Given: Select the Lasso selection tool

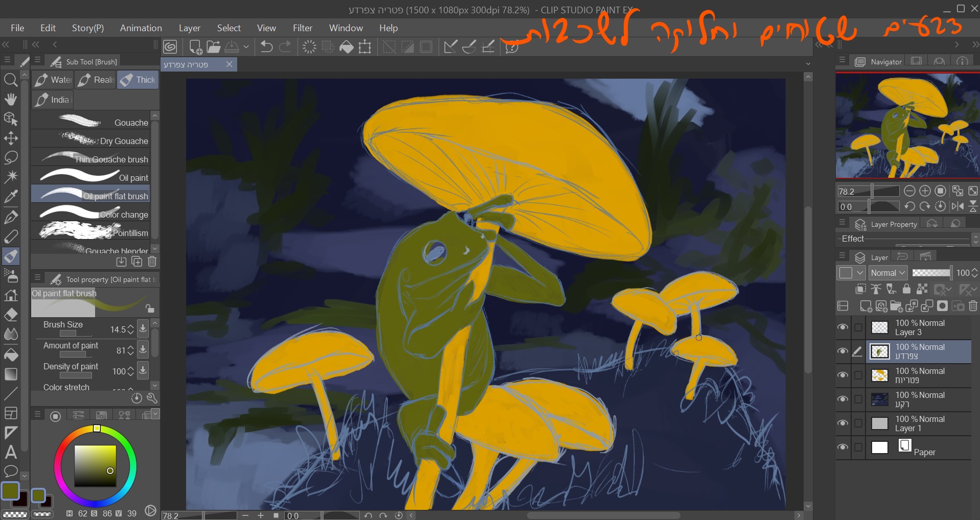Looking at the screenshot, I should tap(11, 157).
